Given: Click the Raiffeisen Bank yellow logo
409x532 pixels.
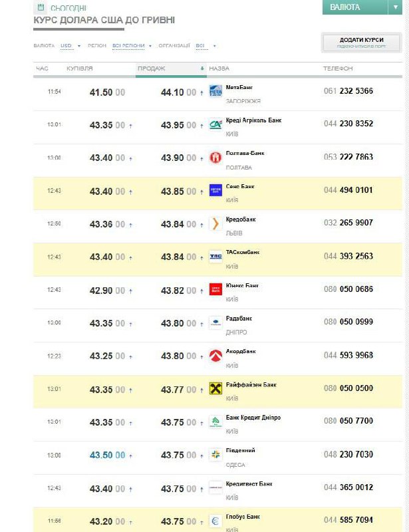Looking at the screenshot, I should coord(215,388).
